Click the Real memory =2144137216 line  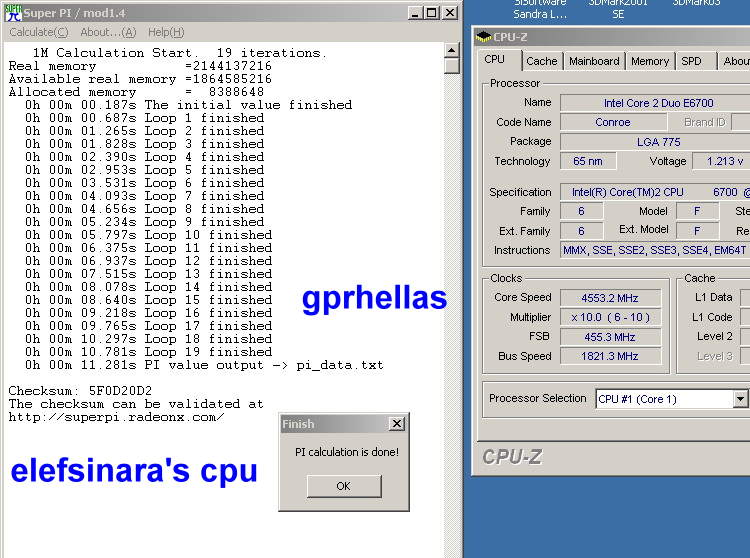(140, 66)
